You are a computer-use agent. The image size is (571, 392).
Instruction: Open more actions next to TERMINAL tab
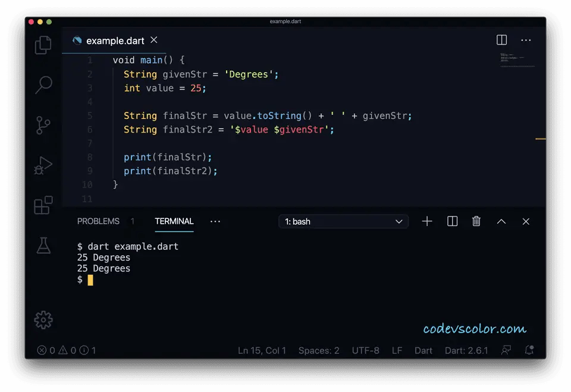point(215,221)
